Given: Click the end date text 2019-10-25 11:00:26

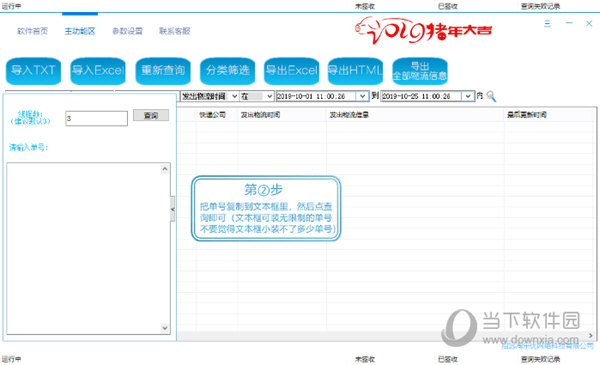Looking at the screenshot, I should (416, 96).
